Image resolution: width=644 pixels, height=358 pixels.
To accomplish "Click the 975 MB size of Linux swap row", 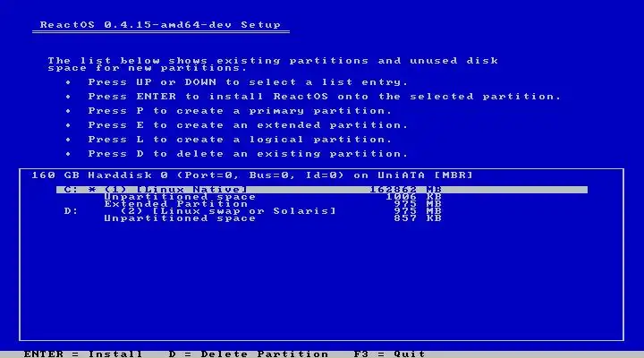I will click(x=418, y=211).
